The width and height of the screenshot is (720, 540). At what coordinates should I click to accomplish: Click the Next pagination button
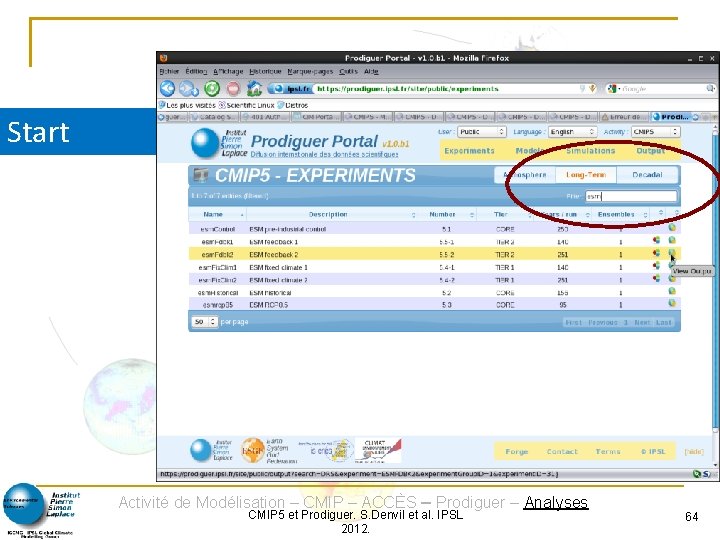[642, 322]
